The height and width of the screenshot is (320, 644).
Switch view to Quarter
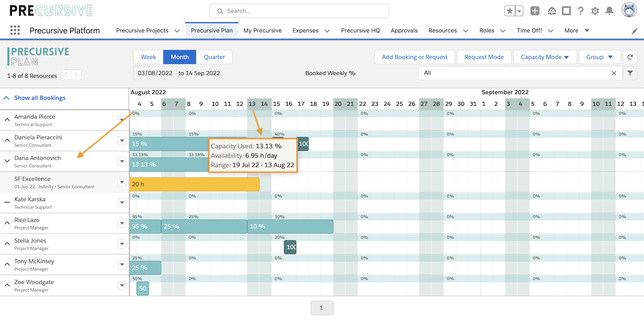(214, 57)
